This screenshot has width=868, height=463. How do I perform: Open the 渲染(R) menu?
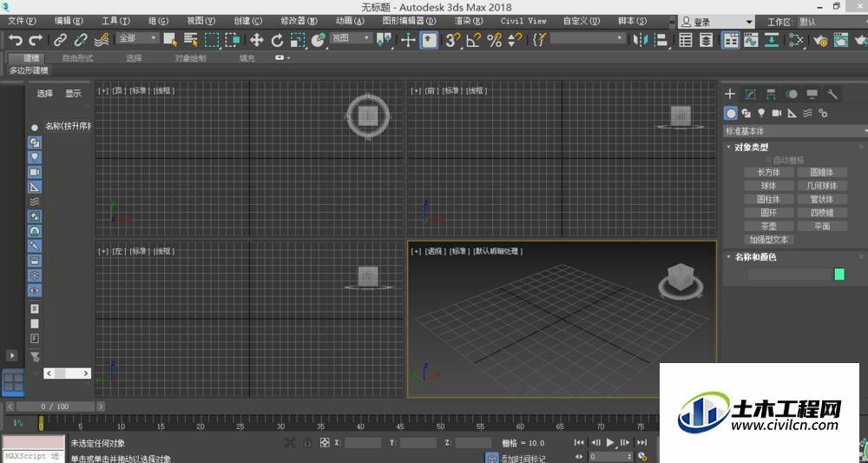[469, 21]
